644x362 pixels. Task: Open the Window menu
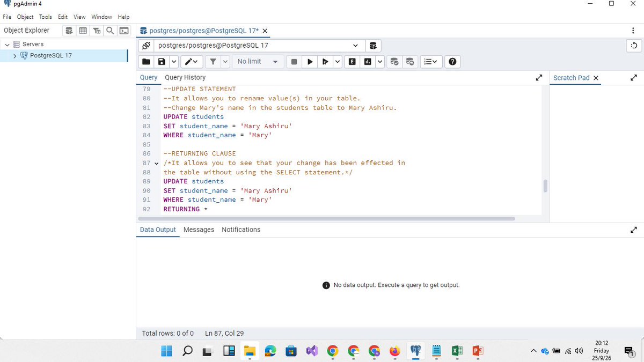click(x=102, y=17)
